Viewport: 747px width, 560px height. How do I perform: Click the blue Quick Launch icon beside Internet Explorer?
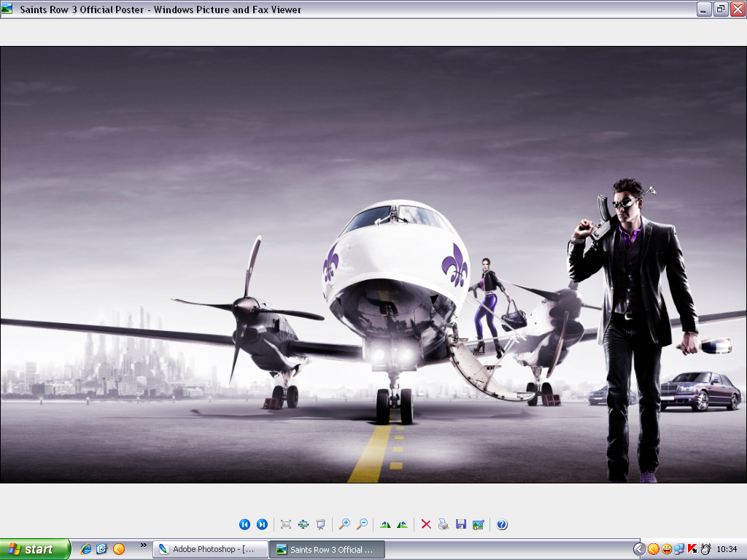[x=102, y=549]
